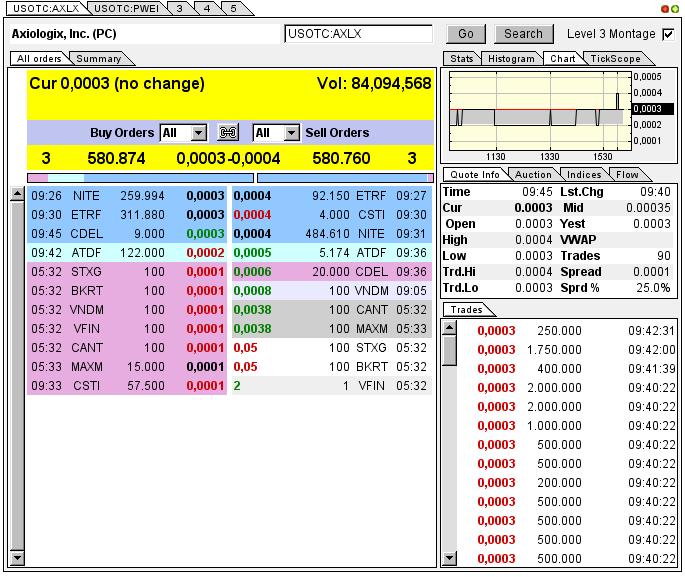Open the TickScope tab
The width and height of the screenshot is (685, 577).
[x=614, y=59]
